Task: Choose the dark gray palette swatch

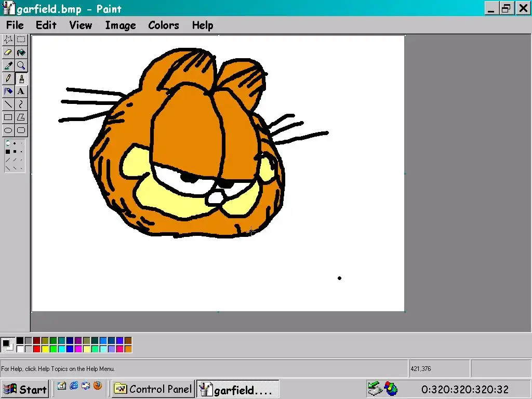Action: pyautogui.click(x=29, y=341)
